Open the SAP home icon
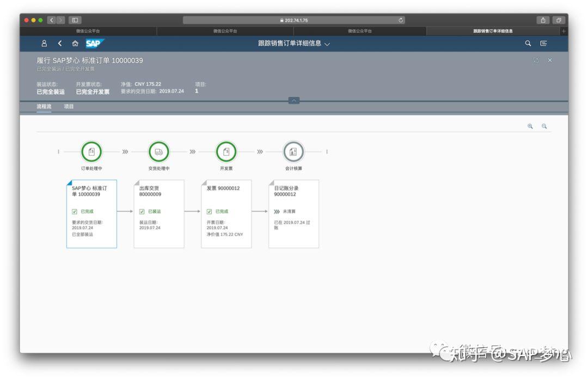This screenshot has width=588, height=379. pos(75,44)
